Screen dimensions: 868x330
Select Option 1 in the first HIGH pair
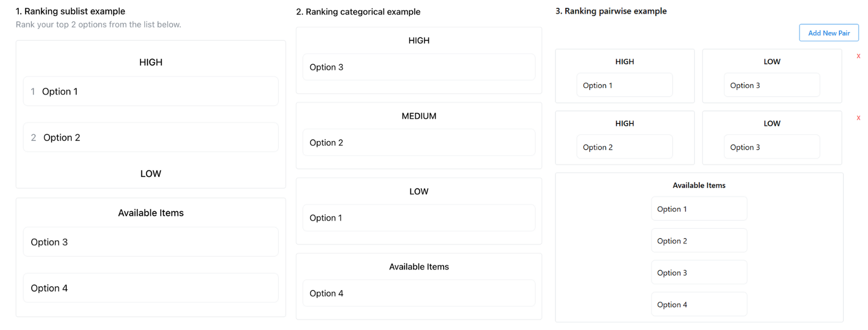pyautogui.click(x=624, y=85)
